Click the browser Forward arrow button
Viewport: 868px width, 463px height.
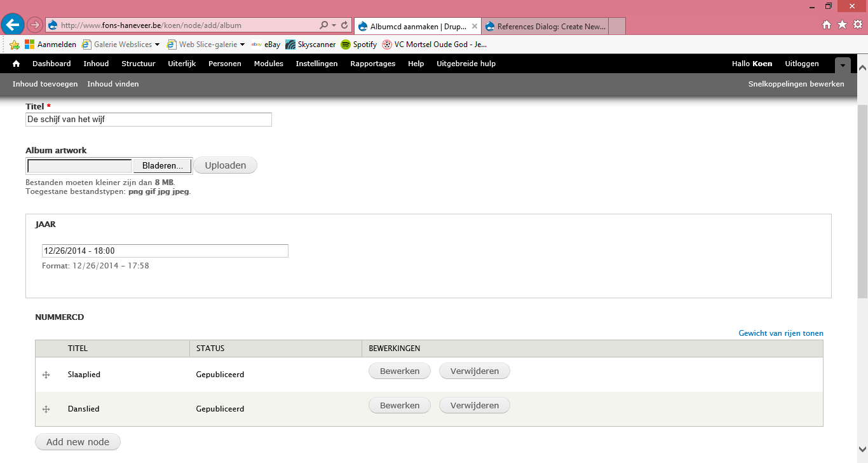[35, 25]
